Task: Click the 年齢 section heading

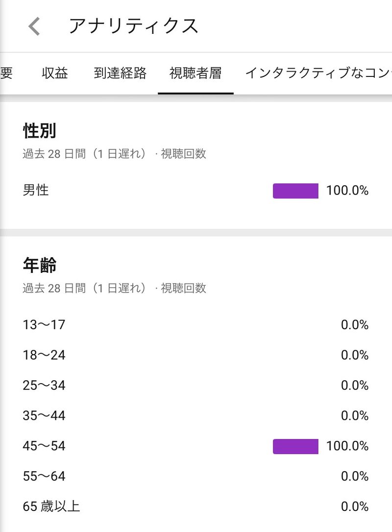Action: click(40, 266)
